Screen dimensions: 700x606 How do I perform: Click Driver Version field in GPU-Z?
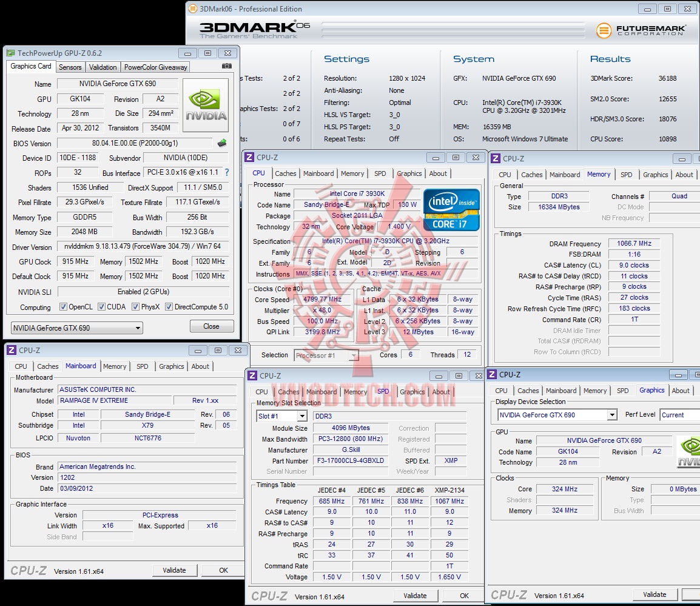(143, 246)
